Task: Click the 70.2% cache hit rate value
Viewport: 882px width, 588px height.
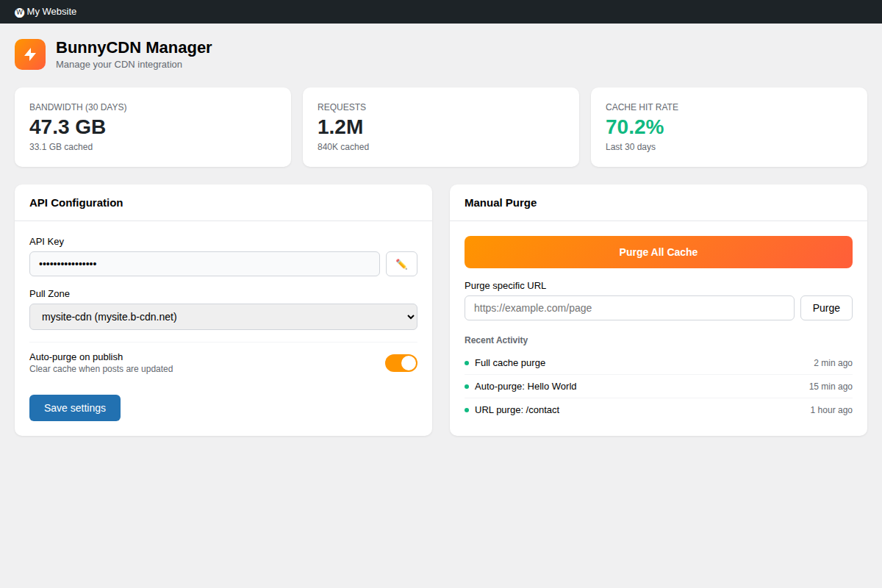Action: point(634,127)
